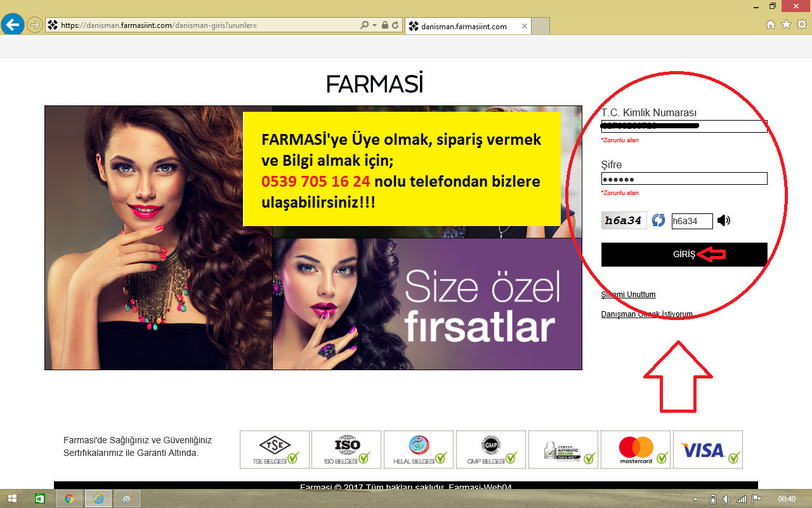
Task: Click the GİRİŞ login button
Action: coord(684,254)
